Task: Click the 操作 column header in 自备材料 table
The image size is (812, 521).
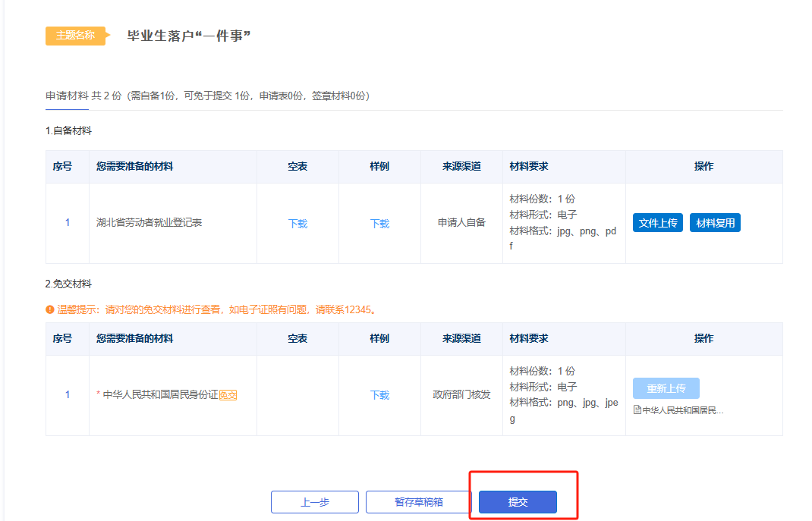Action: click(703, 166)
